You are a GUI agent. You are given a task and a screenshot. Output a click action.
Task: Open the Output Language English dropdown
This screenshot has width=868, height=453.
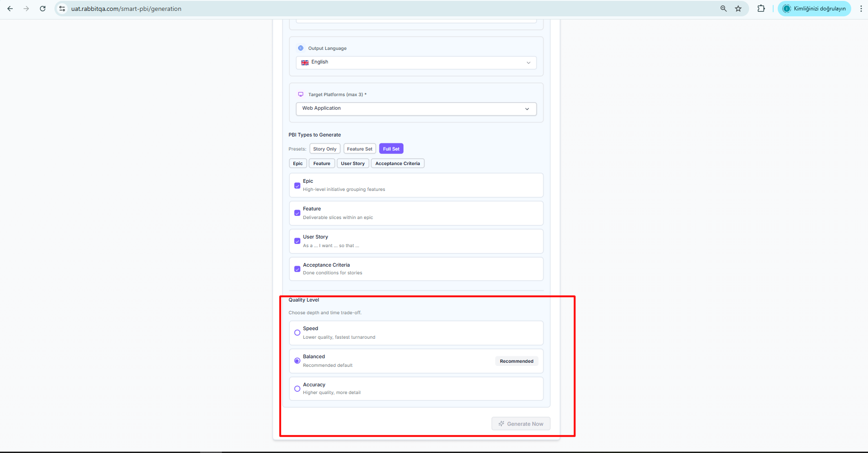416,63
